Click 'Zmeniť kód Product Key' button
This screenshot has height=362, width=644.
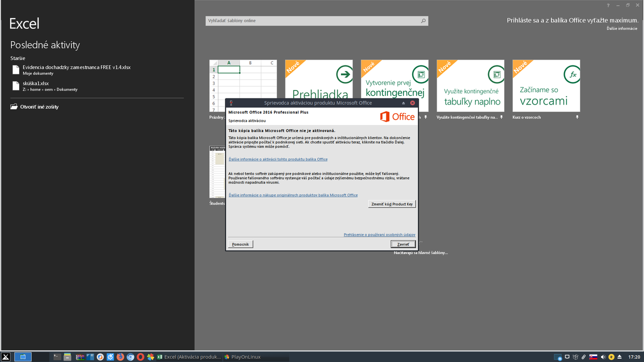click(x=392, y=204)
